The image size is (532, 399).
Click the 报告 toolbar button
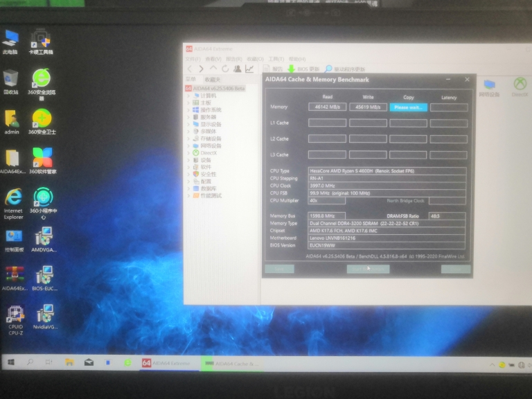[272, 69]
